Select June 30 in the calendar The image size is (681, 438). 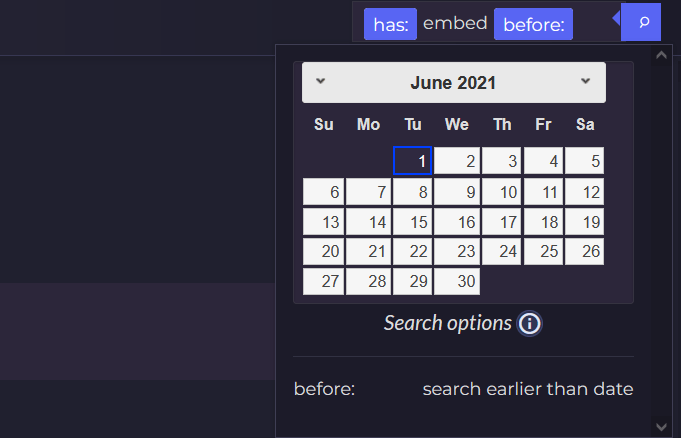pyautogui.click(x=457, y=281)
